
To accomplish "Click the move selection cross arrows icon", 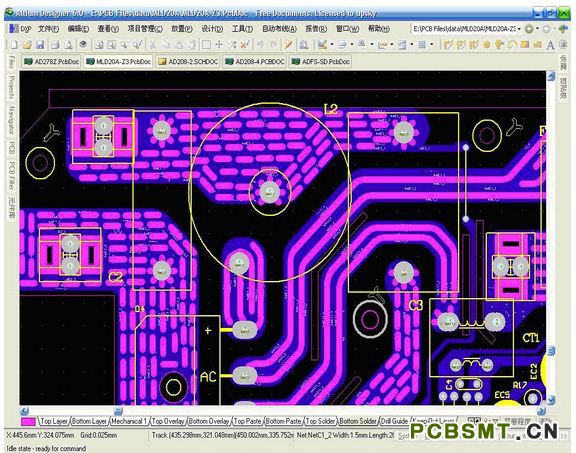I will [x=219, y=45].
